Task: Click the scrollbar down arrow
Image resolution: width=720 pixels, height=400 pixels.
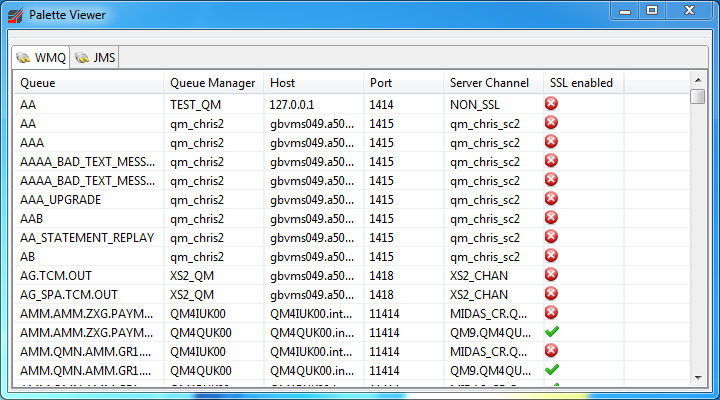Action: [x=697, y=378]
